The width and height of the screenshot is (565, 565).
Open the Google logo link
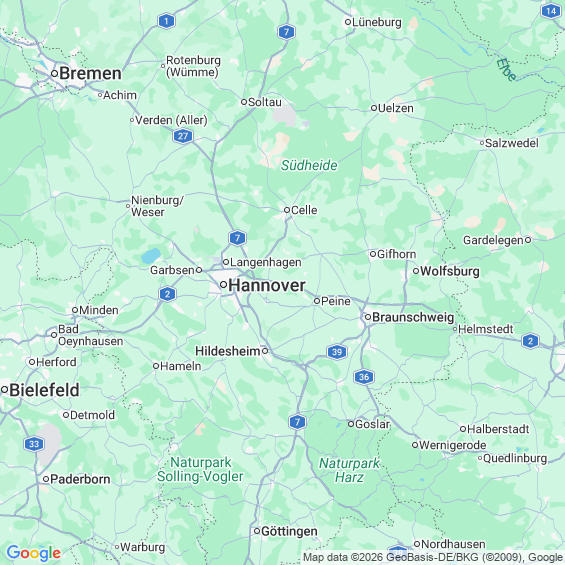coord(34,553)
